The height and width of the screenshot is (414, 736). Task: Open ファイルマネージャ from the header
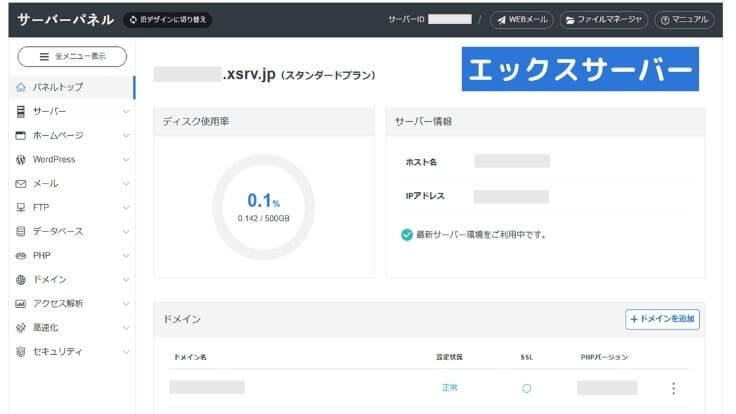coord(604,20)
